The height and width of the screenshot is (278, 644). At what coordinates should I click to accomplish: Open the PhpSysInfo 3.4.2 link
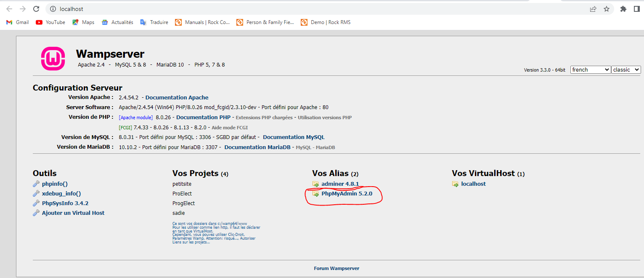click(65, 203)
